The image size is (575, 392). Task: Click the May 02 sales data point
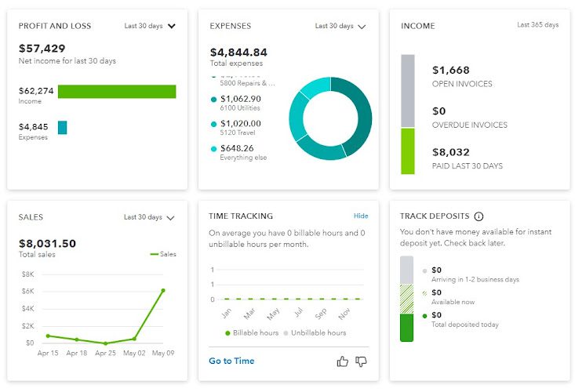pos(134,339)
